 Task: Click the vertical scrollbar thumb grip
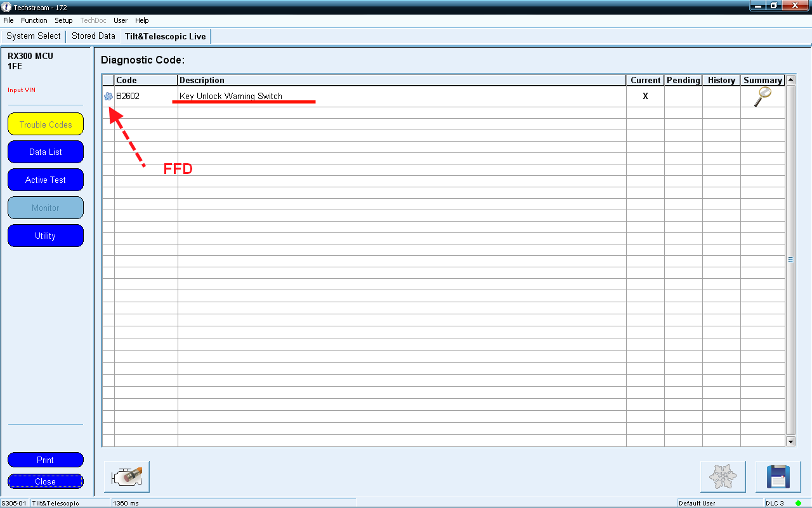[790, 260]
